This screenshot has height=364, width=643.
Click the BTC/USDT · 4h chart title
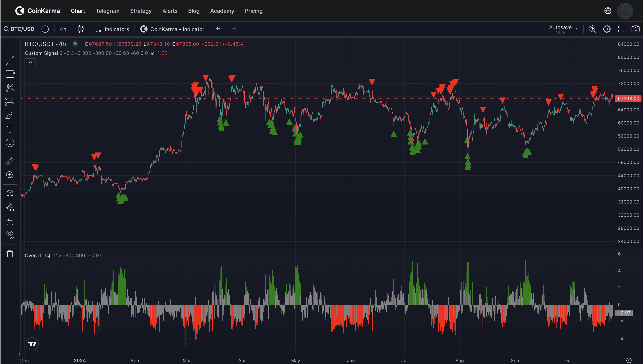45,44
